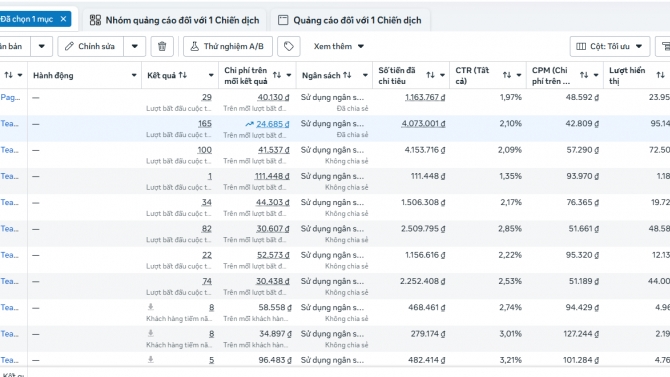This screenshot has width=670, height=377.
Task: Delete selected item with trash icon
Action: [x=162, y=46]
